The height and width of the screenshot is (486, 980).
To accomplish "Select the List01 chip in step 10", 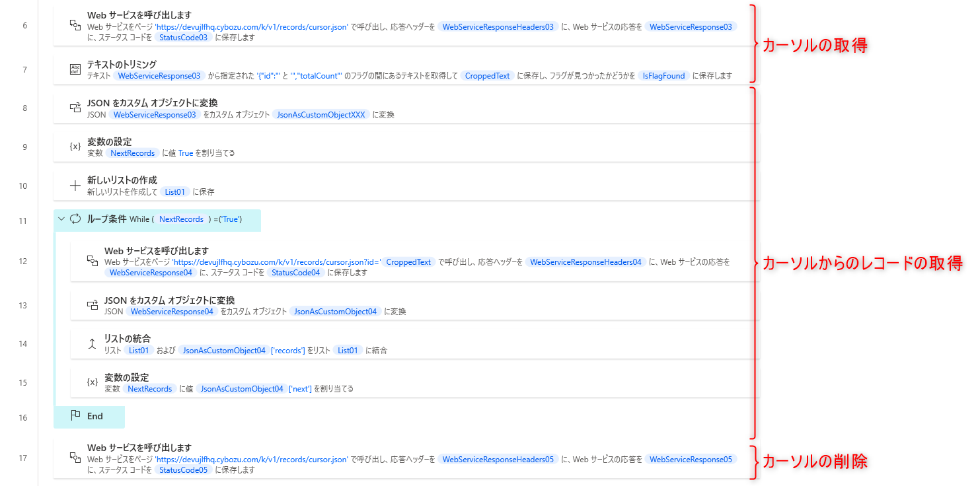I will [176, 192].
